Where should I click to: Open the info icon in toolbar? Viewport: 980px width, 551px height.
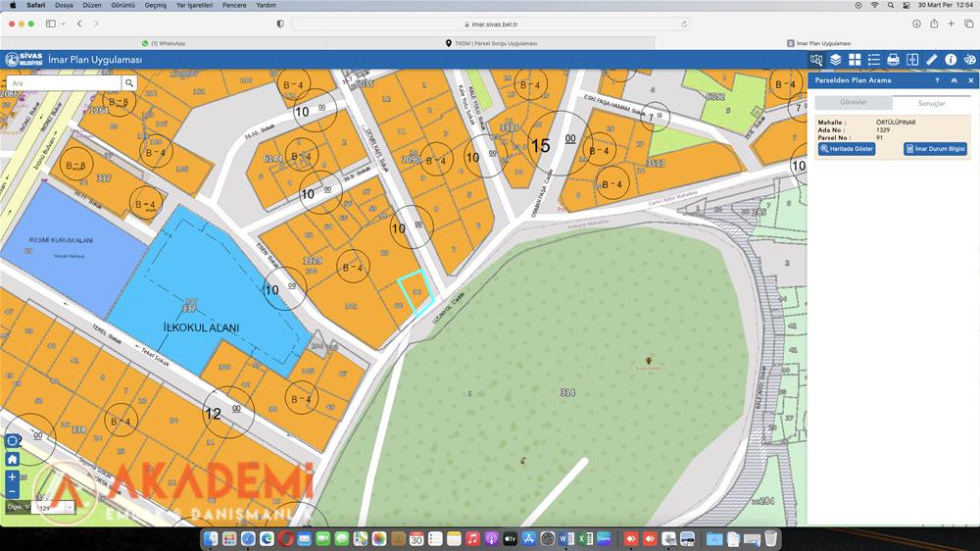pos(951,60)
